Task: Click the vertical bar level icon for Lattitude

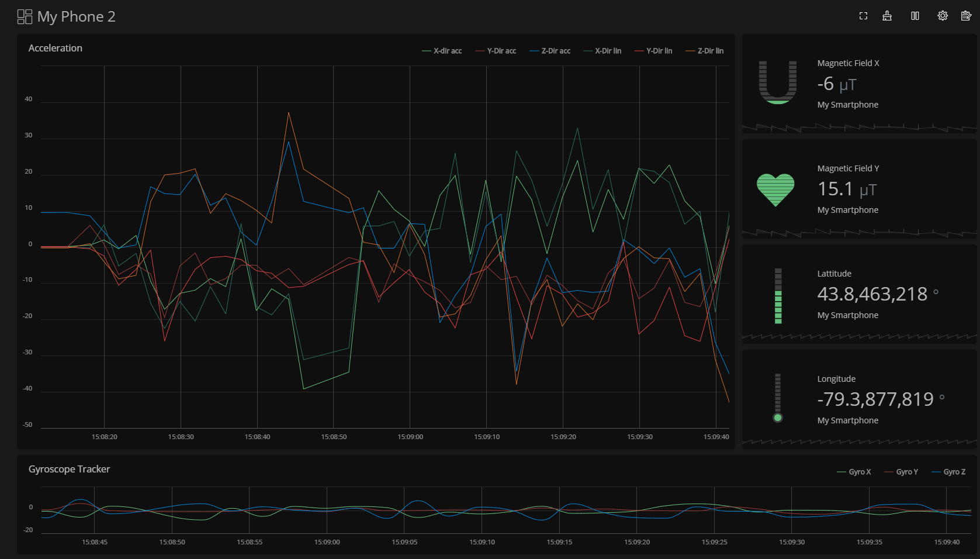Action: (x=778, y=296)
